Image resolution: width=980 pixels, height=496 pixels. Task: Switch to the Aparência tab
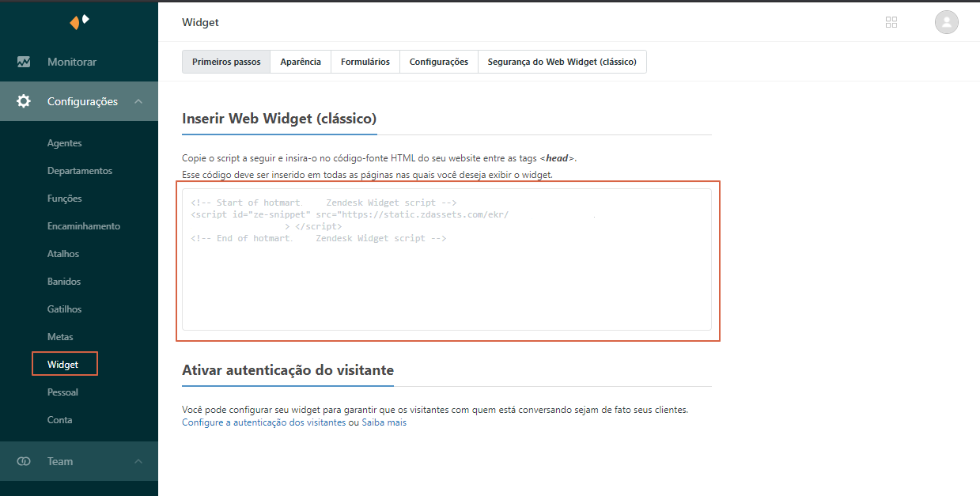coord(301,62)
